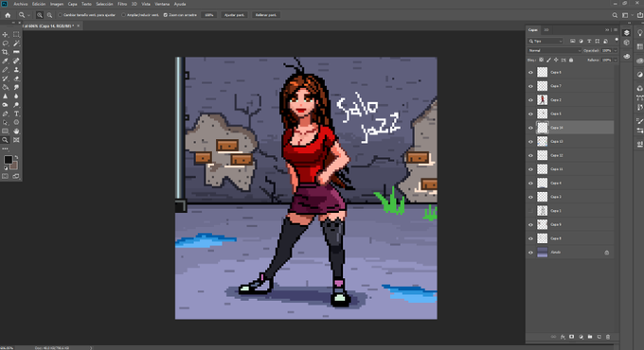This screenshot has height=350, width=644.
Task: Open the Ventana menu
Action: coord(162,4)
